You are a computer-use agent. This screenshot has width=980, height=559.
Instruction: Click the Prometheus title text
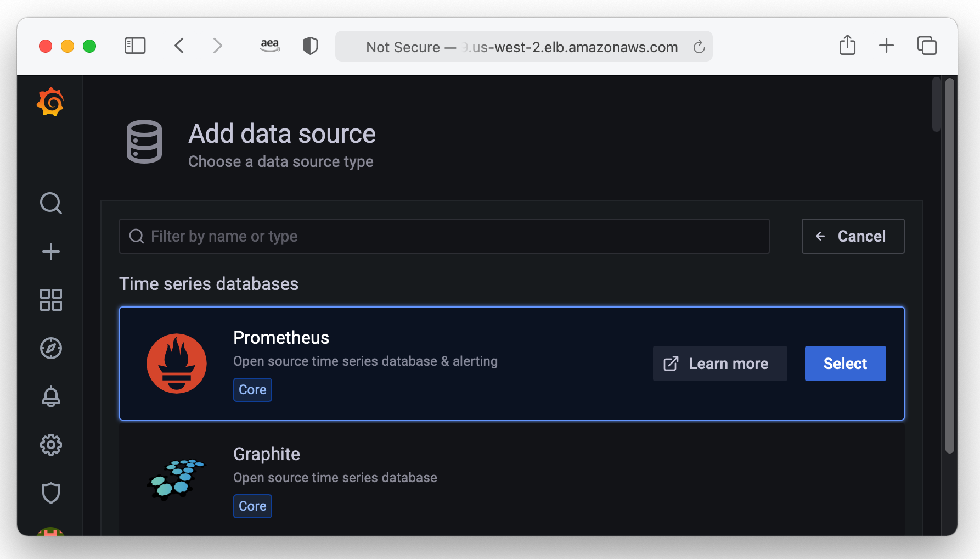tap(281, 338)
